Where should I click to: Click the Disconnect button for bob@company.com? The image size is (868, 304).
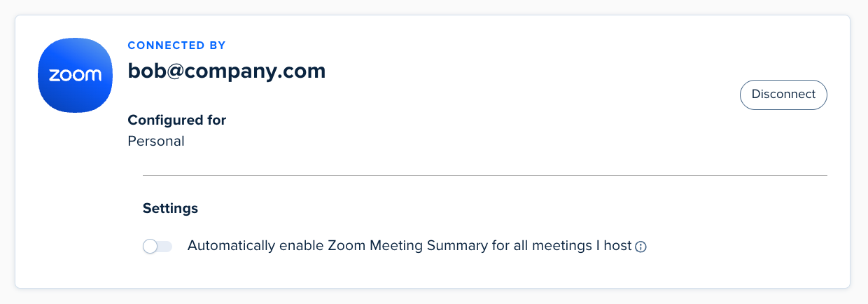[x=783, y=95]
